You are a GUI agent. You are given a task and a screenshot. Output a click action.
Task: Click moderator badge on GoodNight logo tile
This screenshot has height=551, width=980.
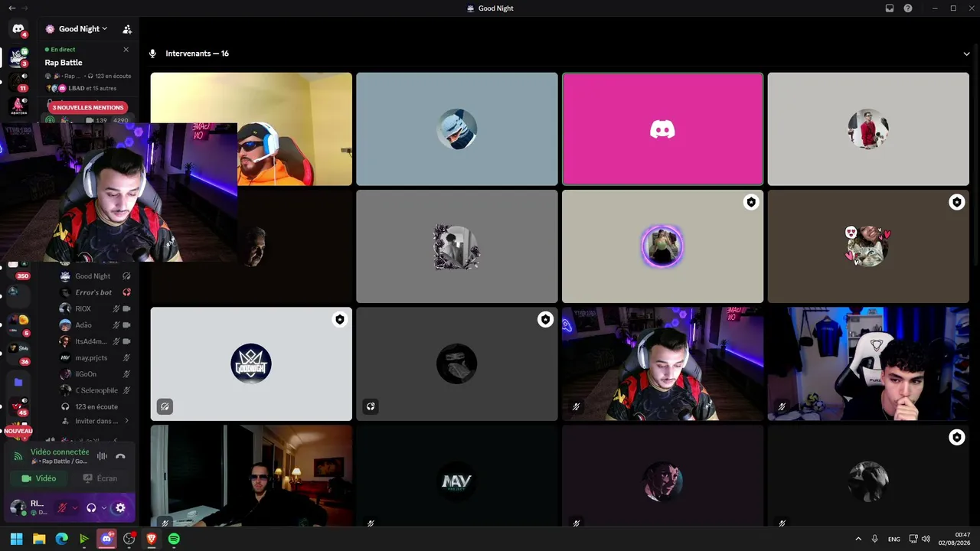[x=340, y=320]
